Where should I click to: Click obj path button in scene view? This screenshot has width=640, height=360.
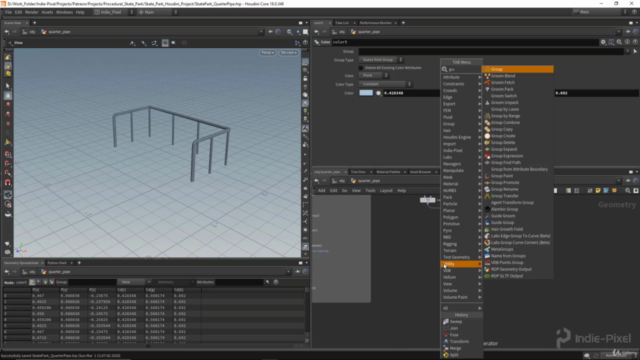[29, 32]
